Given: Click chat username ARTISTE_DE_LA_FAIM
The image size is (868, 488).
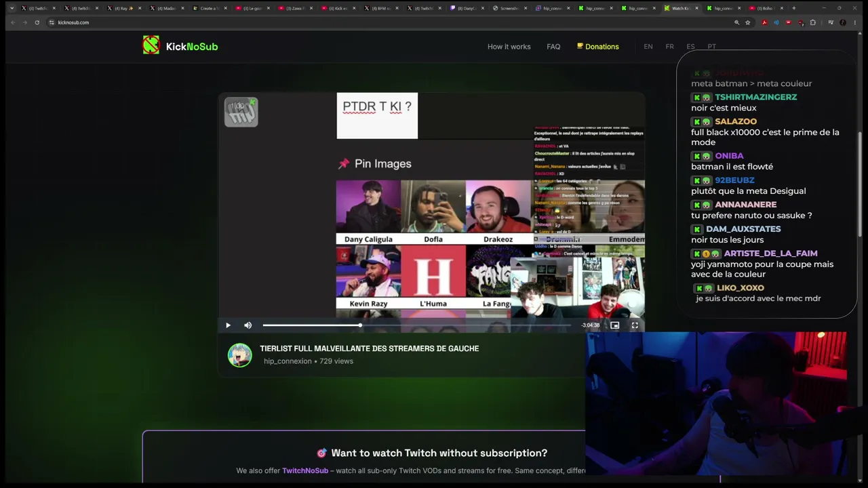Looking at the screenshot, I should point(771,253).
